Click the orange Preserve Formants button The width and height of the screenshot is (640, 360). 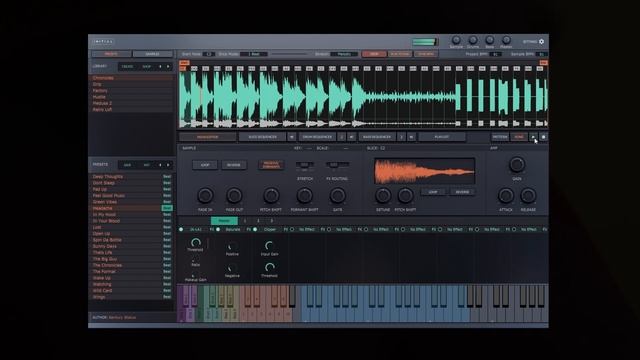click(x=271, y=165)
